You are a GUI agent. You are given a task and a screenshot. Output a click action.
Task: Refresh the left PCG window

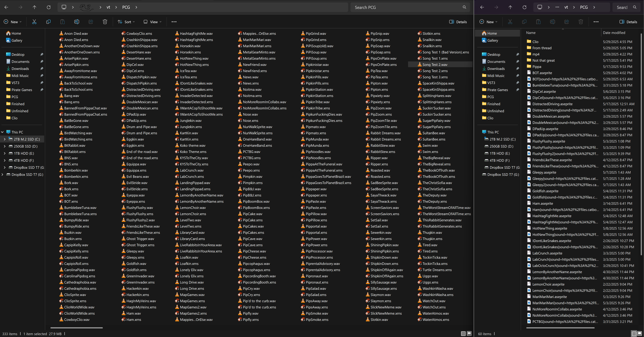[x=48, y=7]
